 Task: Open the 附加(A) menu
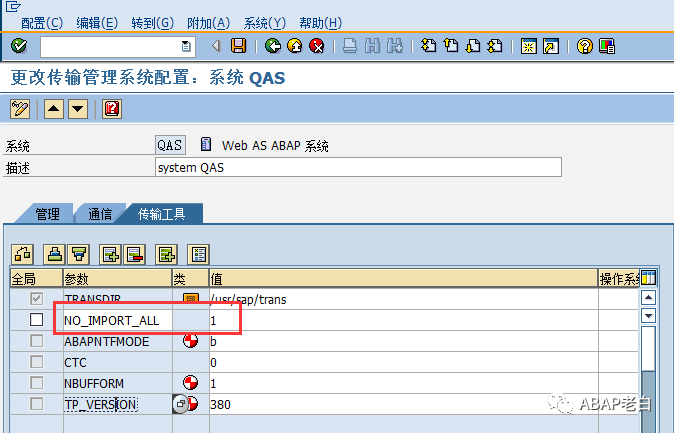coord(208,23)
